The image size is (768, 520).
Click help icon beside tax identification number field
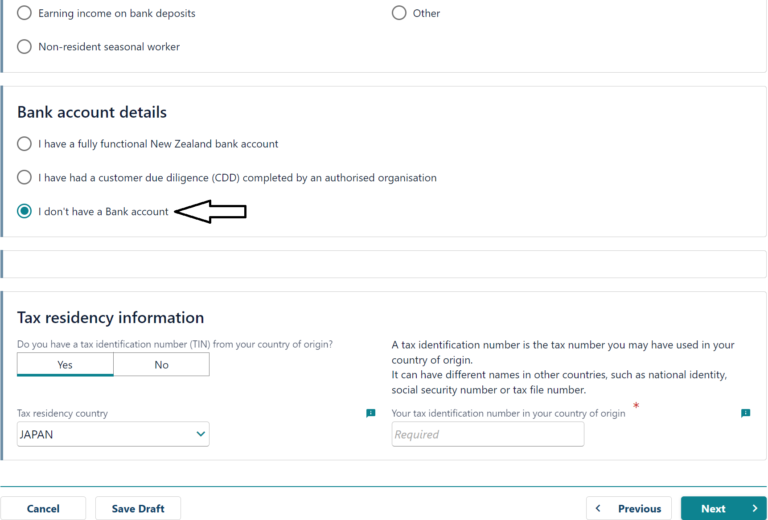(x=745, y=413)
